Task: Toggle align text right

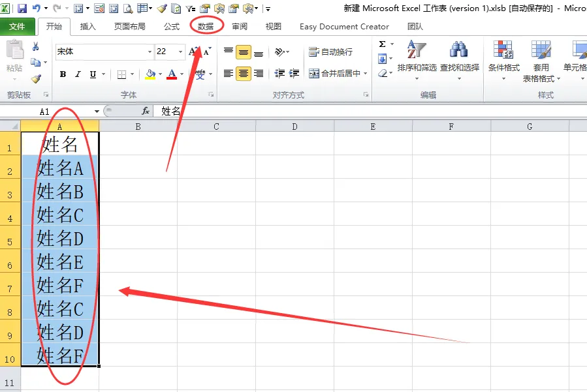Action: click(259, 73)
